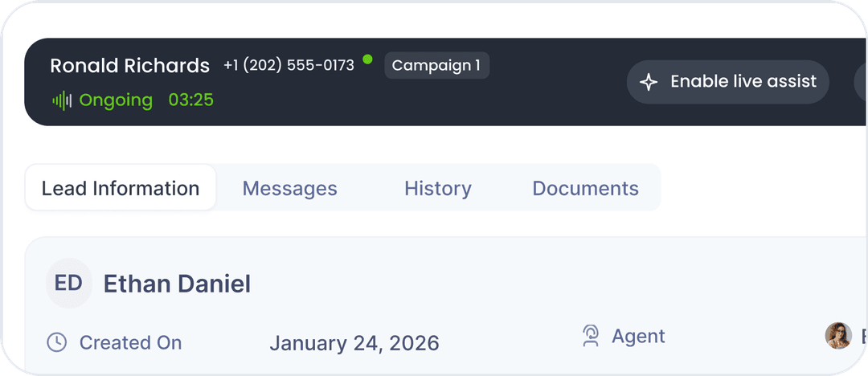This screenshot has height=376, width=868.
Task: Click the caller name Ronald Richards
Action: (129, 66)
